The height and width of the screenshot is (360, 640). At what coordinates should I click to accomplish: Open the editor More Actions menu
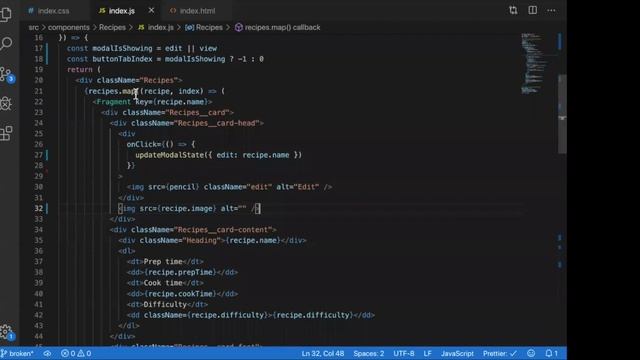[x=551, y=11]
